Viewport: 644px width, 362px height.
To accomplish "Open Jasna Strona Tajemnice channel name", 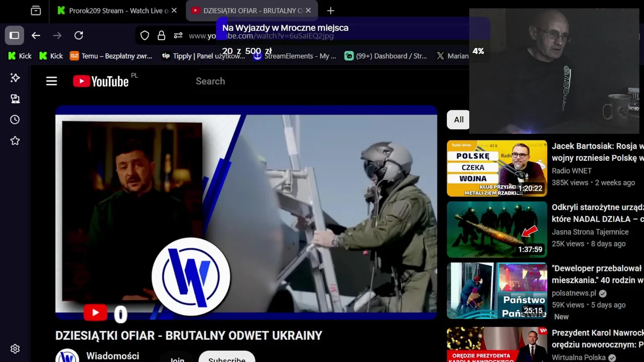I will click(x=590, y=232).
